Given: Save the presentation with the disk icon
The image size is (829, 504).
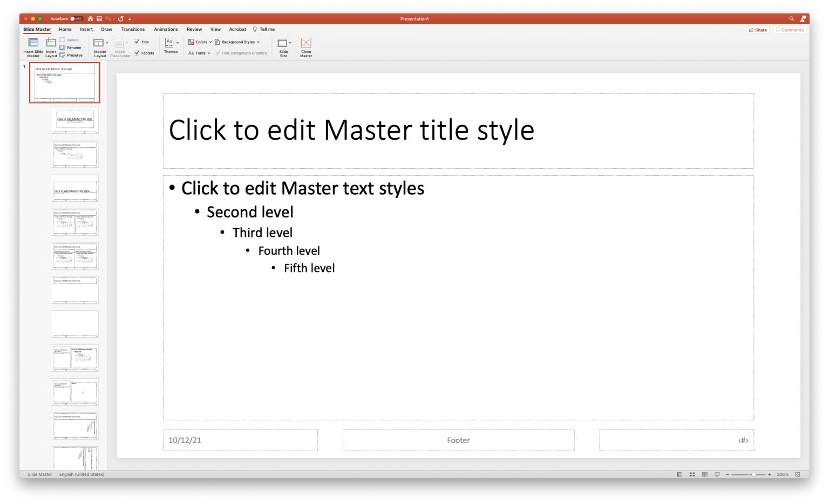Looking at the screenshot, I should (99, 19).
